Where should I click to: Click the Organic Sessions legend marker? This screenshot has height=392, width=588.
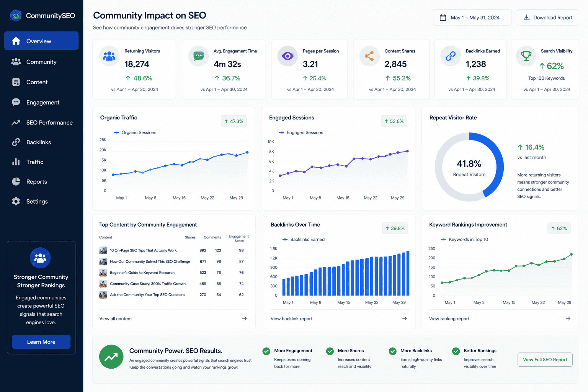coord(116,132)
